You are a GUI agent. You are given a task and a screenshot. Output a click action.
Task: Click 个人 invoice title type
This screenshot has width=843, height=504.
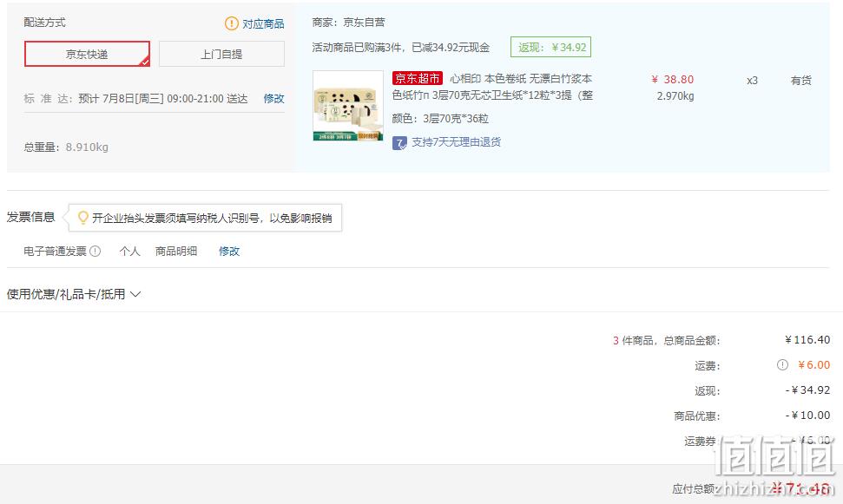(x=129, y=251)
